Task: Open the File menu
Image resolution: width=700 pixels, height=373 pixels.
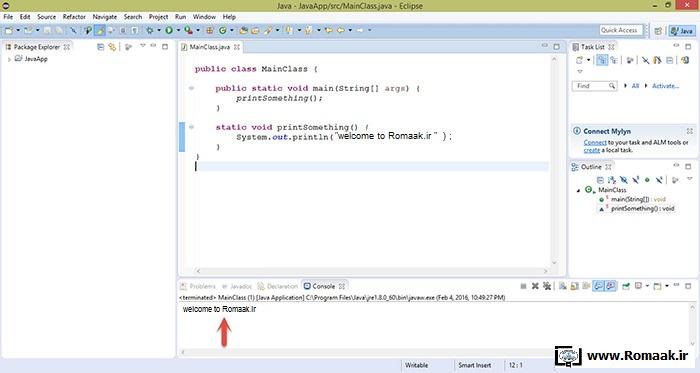Action: (x=8, y=17)
